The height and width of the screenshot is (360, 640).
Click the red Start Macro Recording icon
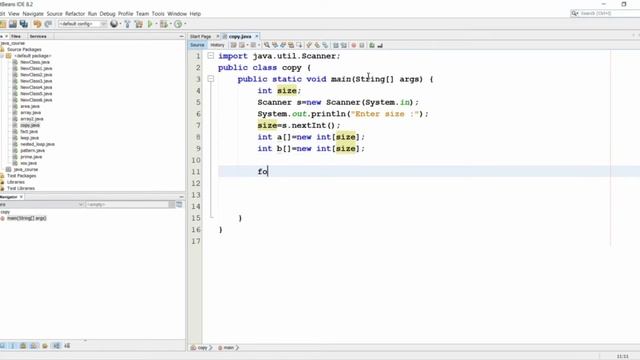coord(354,45)
